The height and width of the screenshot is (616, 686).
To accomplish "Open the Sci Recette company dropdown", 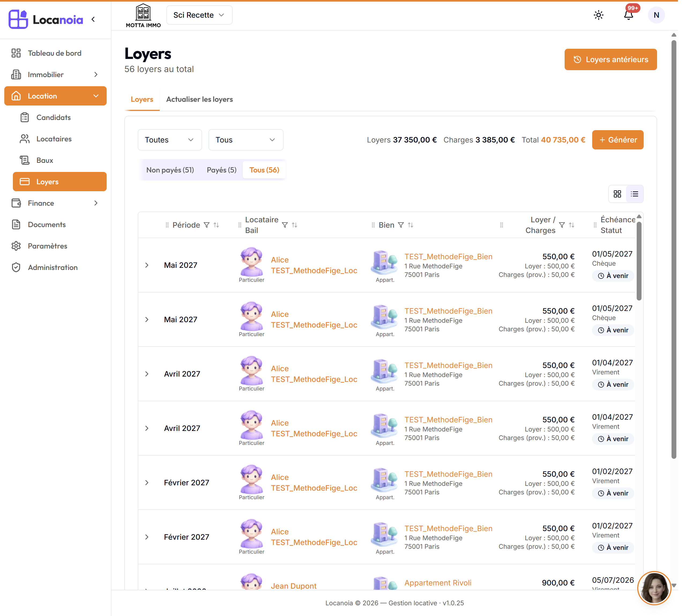I will click(199, 15).
